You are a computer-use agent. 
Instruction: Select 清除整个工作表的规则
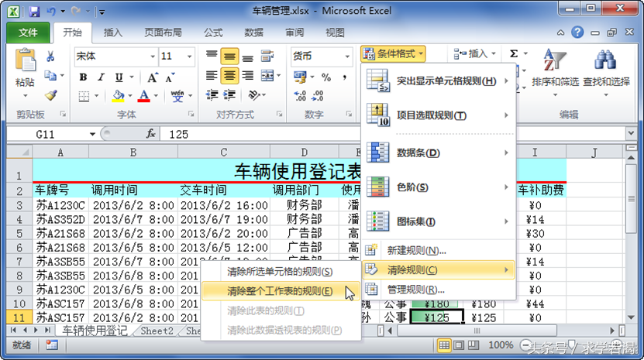click(x=281, y=291)
